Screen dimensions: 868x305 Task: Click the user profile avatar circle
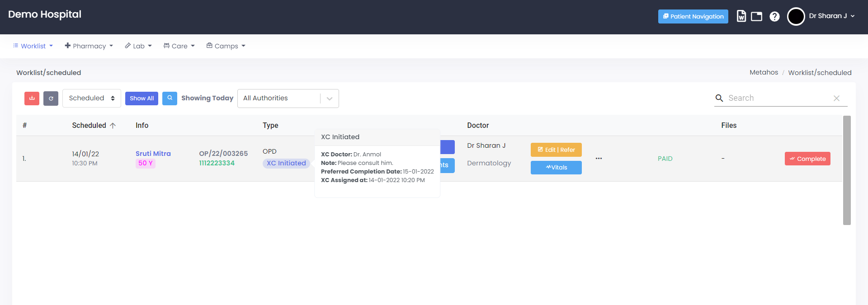tap(796, 16)
